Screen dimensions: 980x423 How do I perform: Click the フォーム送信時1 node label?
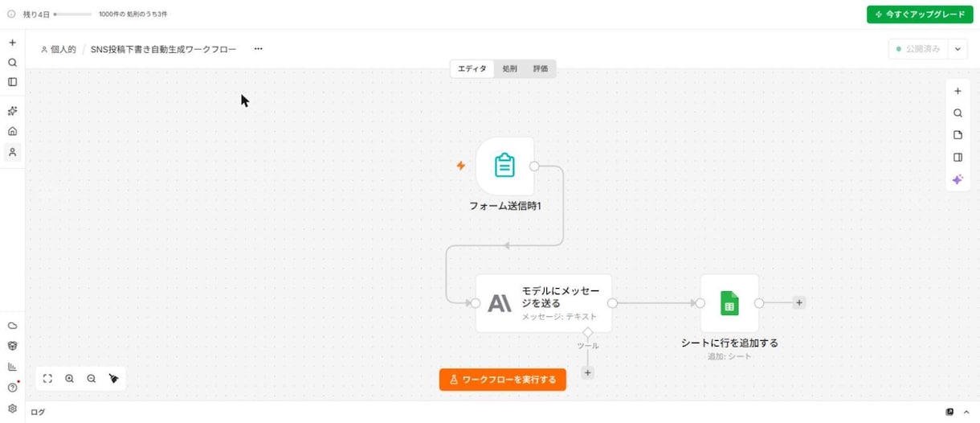(x=505, y=206)
